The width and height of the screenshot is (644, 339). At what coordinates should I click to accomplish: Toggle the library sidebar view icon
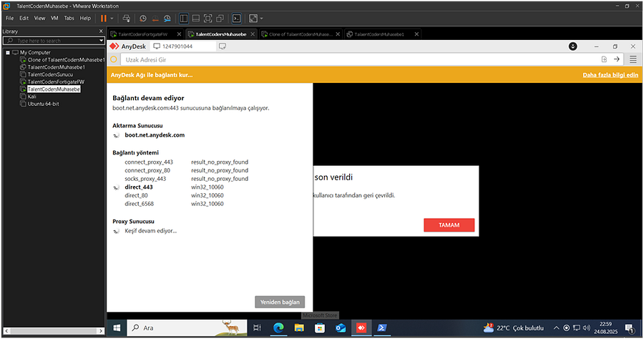[x=184, y=19]
